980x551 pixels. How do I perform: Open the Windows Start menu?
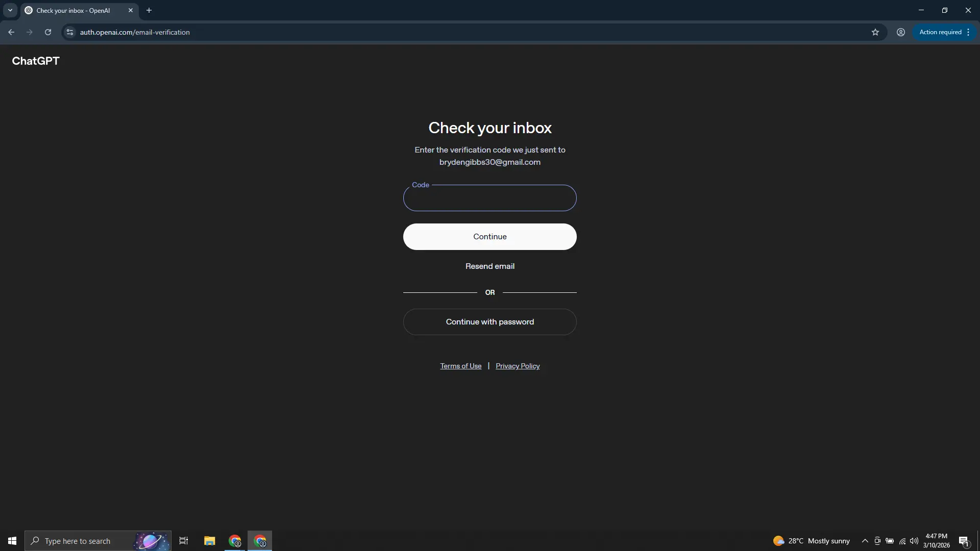point(12,541)
